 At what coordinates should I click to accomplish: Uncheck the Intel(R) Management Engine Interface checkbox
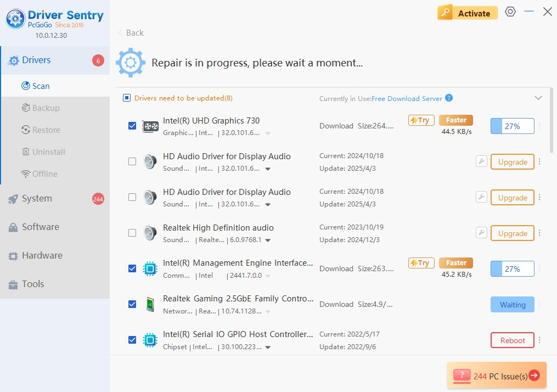click(132, 268)
